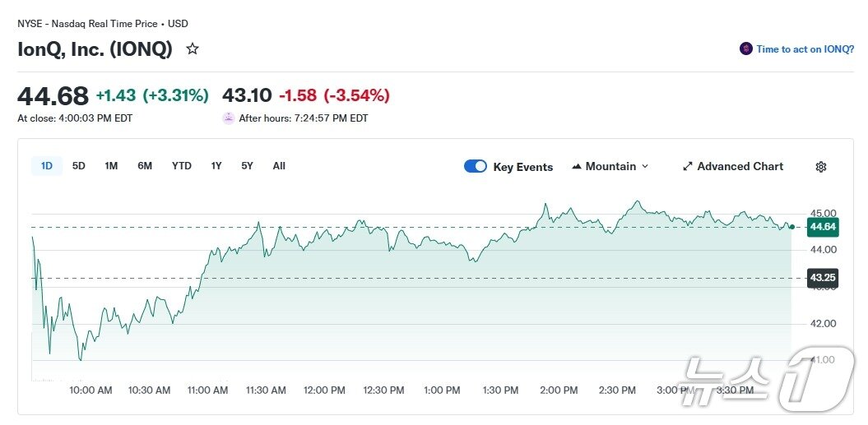The image size is (868, 425).
Task: Toggle the Key Events switch
Action: (476, 167)
